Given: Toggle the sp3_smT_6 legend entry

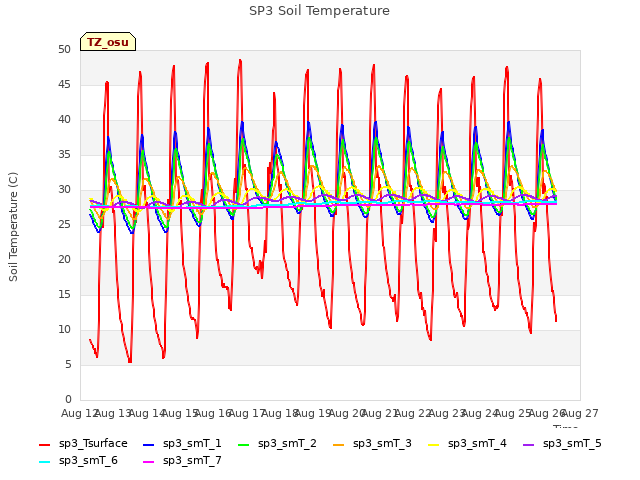Looking at the screenshot, I should click(78, 461).
